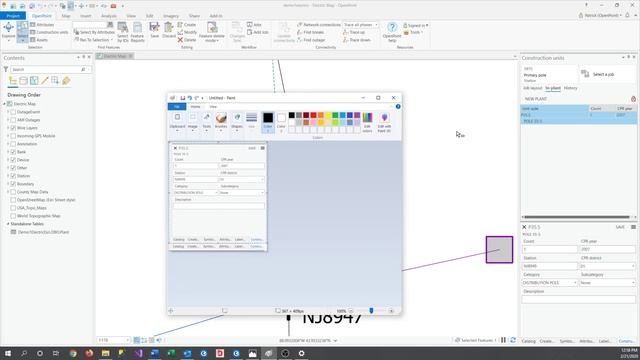Click the Catalog tab at bottom right
Viewport: 640px width, 360px height.
point(529,341)
